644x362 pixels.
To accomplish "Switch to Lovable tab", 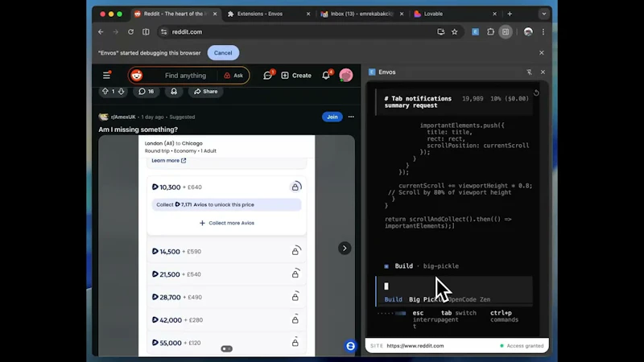I will (433, 14).
